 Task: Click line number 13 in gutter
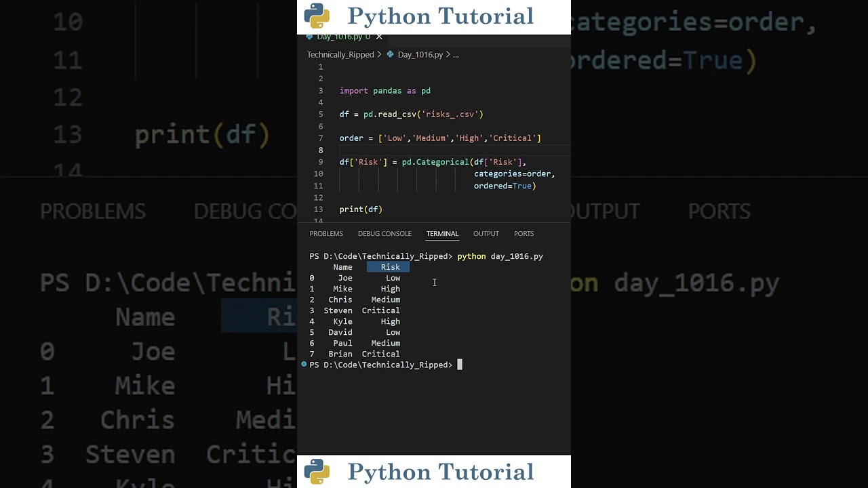pyautogui.click(x=319, y=209)
